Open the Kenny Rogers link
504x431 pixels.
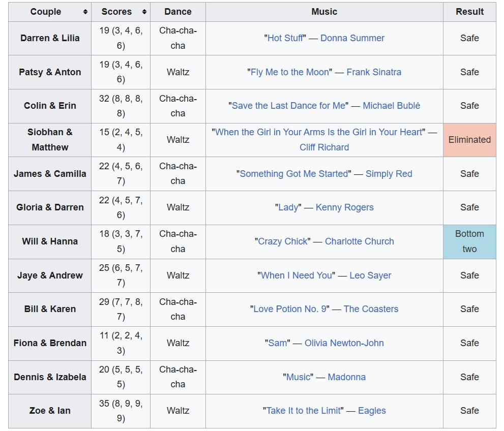[344, 207]
